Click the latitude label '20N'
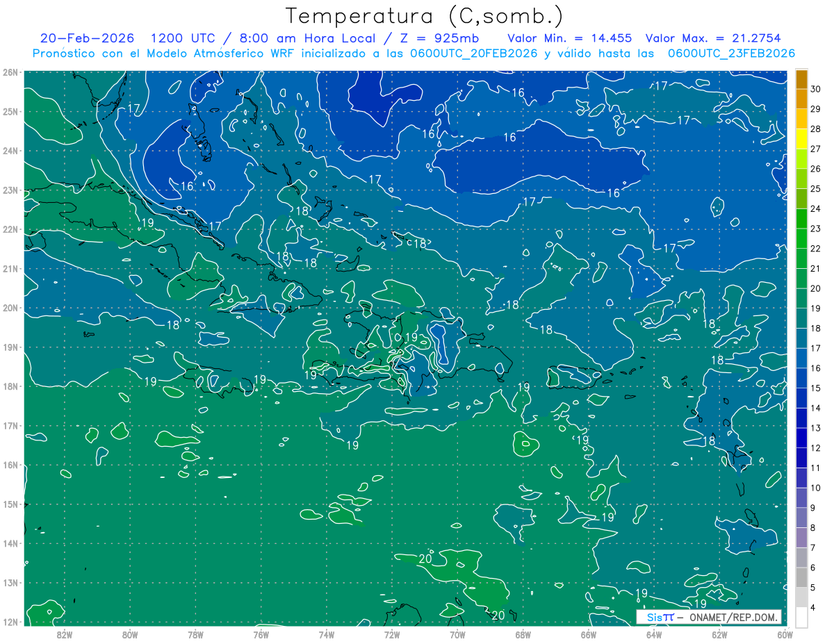 point(10,308)
